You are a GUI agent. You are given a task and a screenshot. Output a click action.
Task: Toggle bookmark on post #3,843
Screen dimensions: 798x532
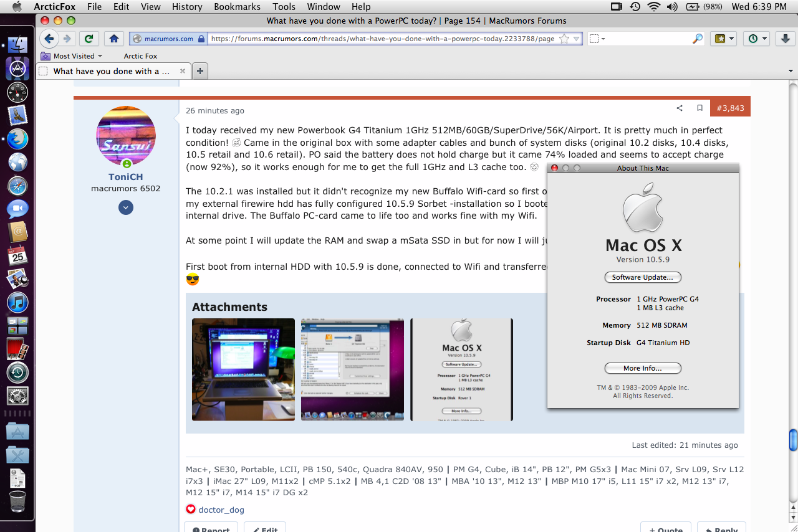coord(699,108)
